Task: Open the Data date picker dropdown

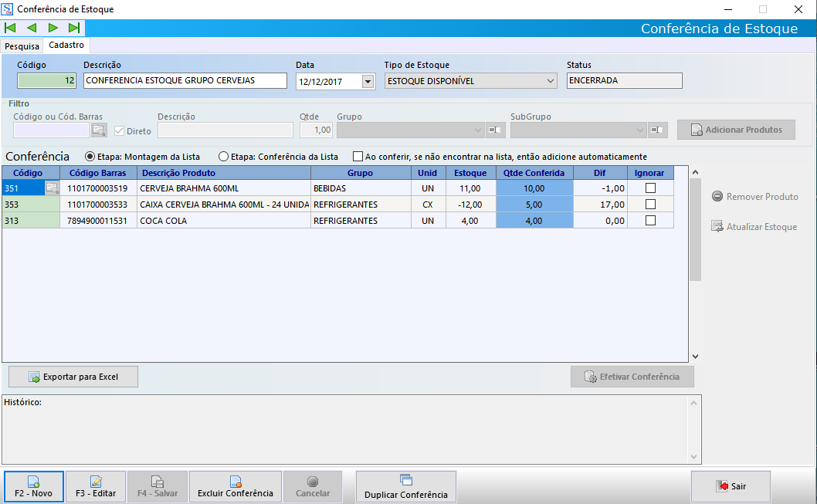Action: pos(367,81)
